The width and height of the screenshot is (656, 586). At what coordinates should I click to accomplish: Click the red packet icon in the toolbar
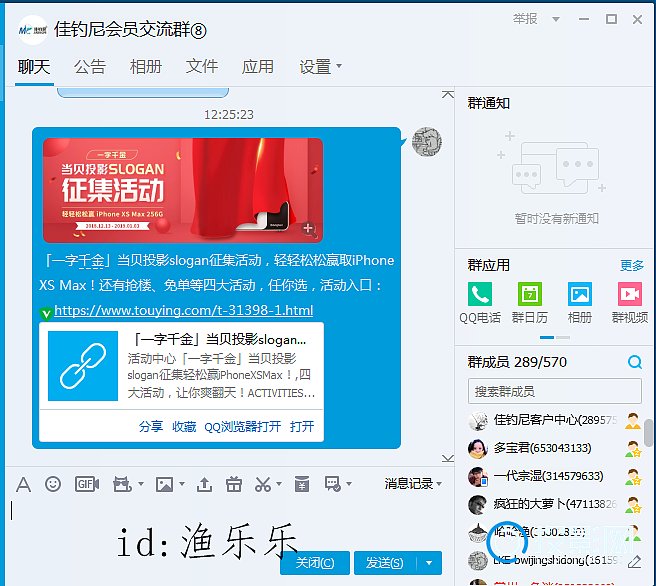coord(302,484)
